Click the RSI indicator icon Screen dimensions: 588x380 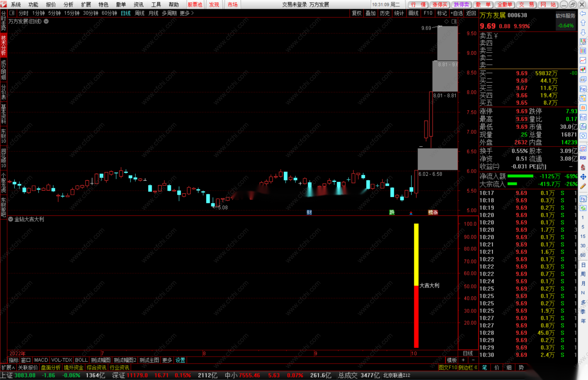pos(583,158)
